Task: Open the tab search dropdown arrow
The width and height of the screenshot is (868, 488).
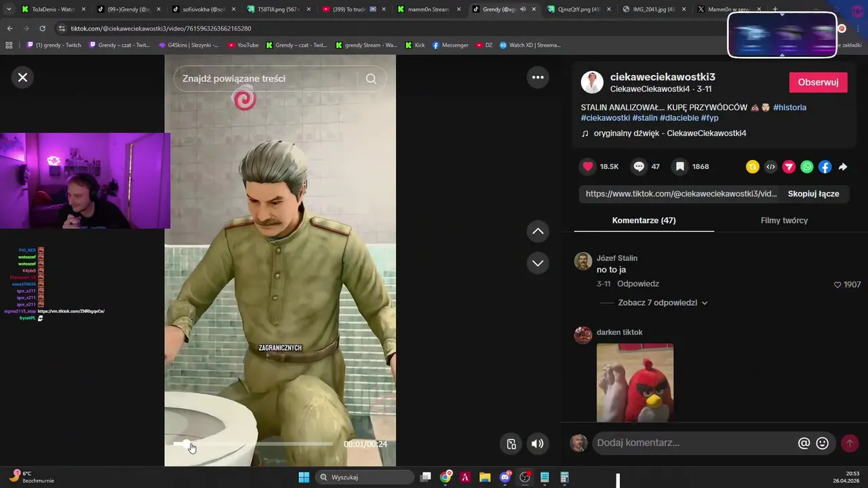Action: (9, 9)
